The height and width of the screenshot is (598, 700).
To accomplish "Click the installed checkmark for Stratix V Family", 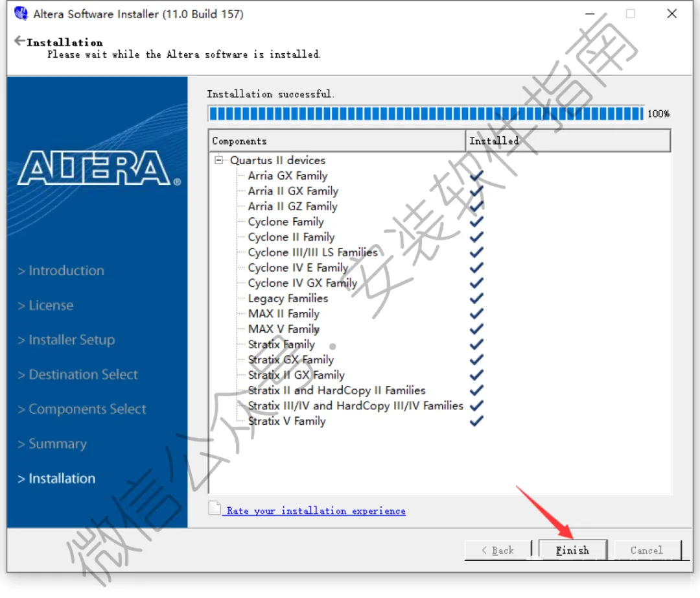I will point(477,421).
